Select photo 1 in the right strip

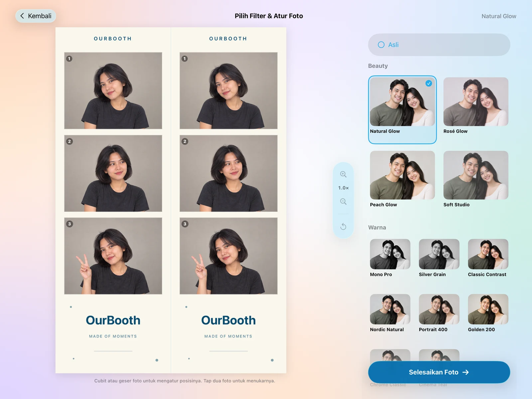pos(228,90)
